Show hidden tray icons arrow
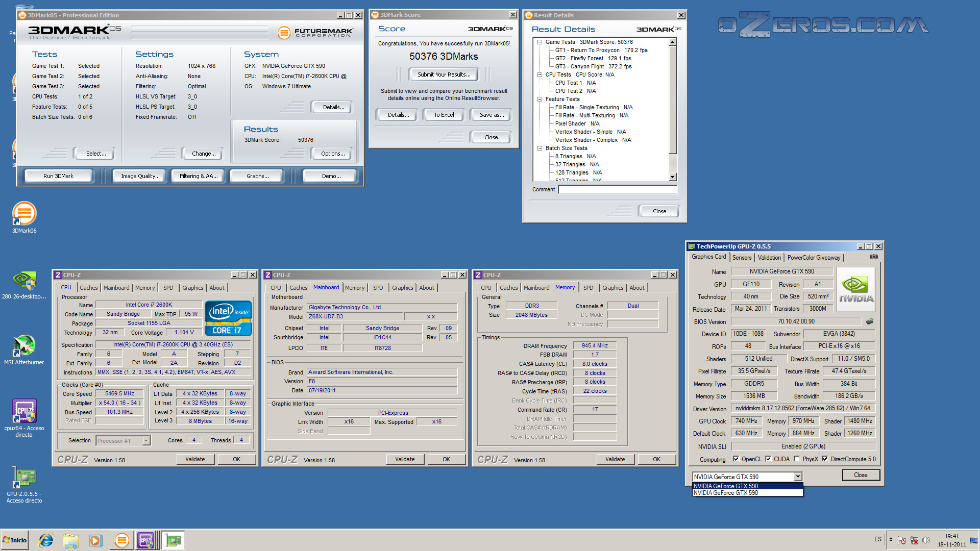The width and height of the screenshot is (980, 551). tap(891, 540)
